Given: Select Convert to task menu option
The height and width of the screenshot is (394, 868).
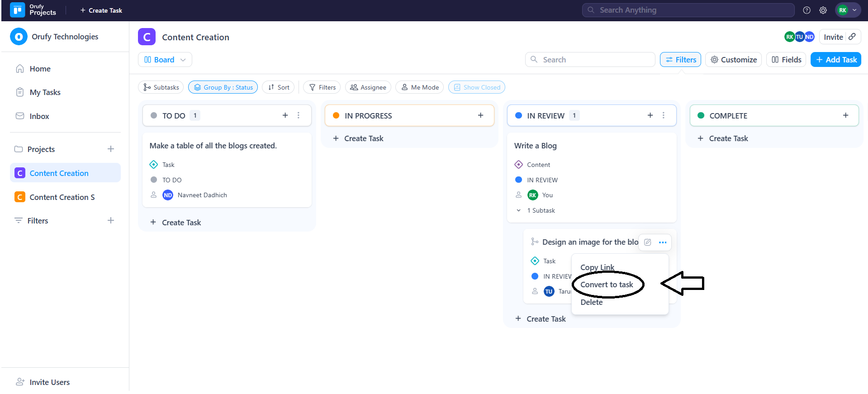Looking at the screenshot, I should (607, 285).
